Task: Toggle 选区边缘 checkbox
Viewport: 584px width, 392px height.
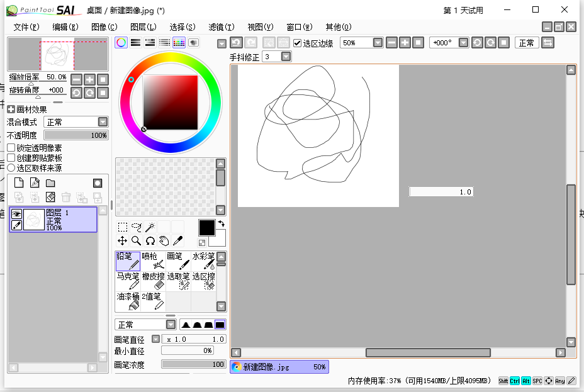Action: pyautogui.click(x=297, y=43)
